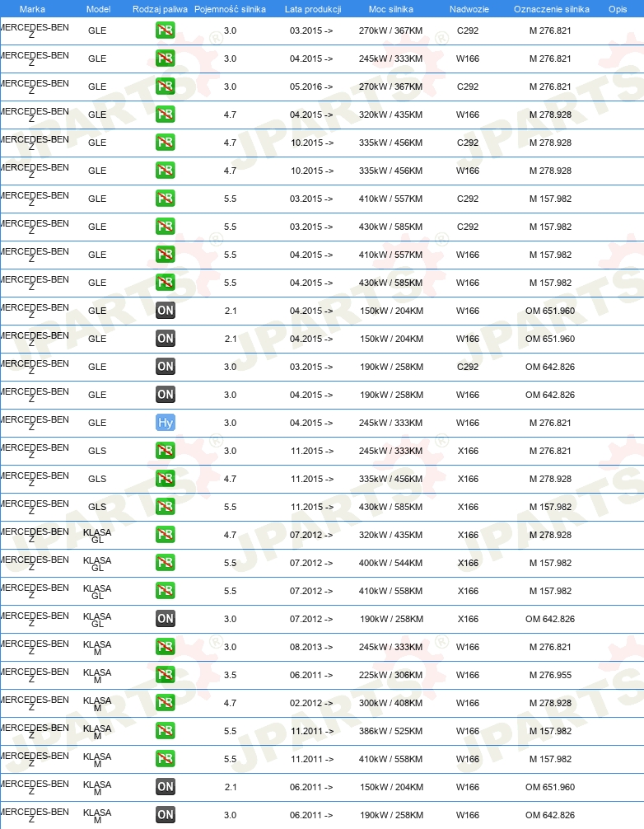Click the Hy hybrid fuel icon
Image resolution: width=644 pixels, height=829 pixels.
[166, 423]
